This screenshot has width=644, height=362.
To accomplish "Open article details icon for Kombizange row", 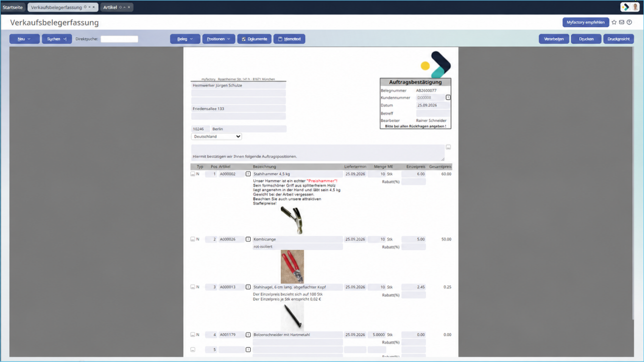I will coord(248,239).
